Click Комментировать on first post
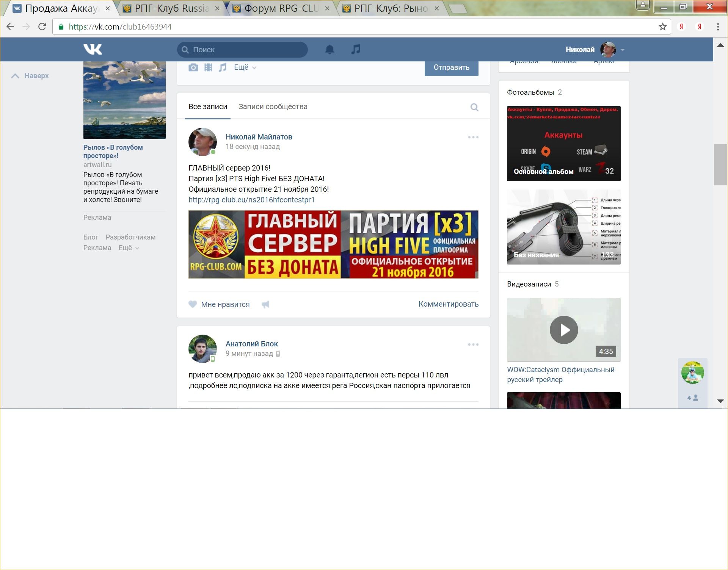Viewport: 728px width, 570px height. [449, 304]
